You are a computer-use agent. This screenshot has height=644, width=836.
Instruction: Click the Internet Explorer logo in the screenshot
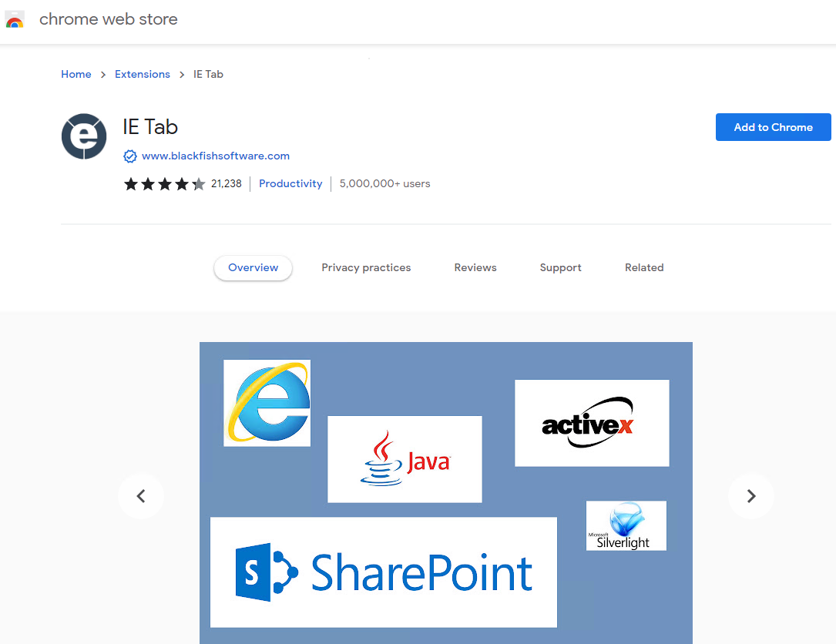pos(267,402)
